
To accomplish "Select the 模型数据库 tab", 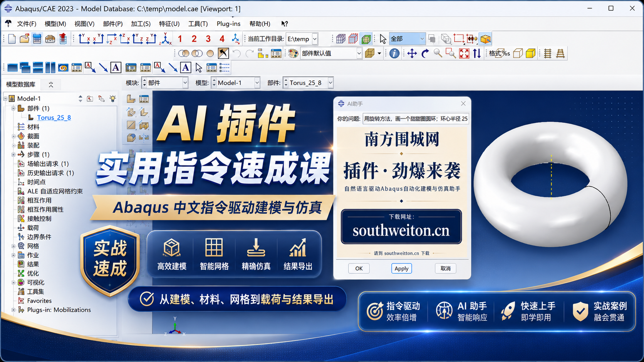I will coord(21,84).
